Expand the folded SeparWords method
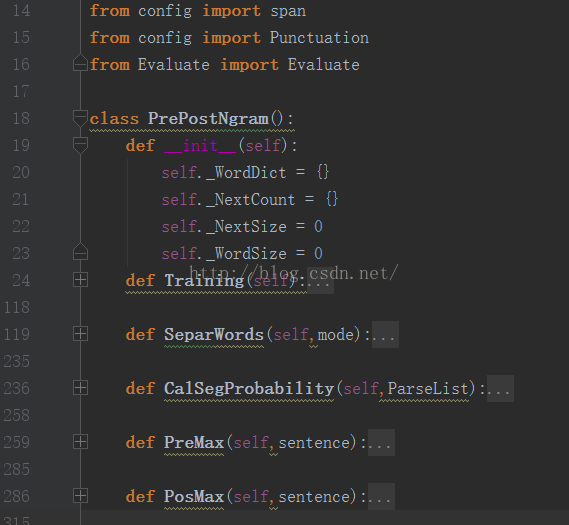The height and width of the screenshot is (525, 569). 80,334
